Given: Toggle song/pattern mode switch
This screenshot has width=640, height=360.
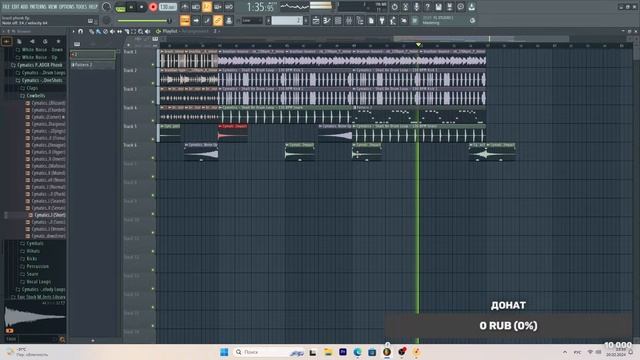Looking at the screenshot, I should pyautogui.click(x=120, y=7).
